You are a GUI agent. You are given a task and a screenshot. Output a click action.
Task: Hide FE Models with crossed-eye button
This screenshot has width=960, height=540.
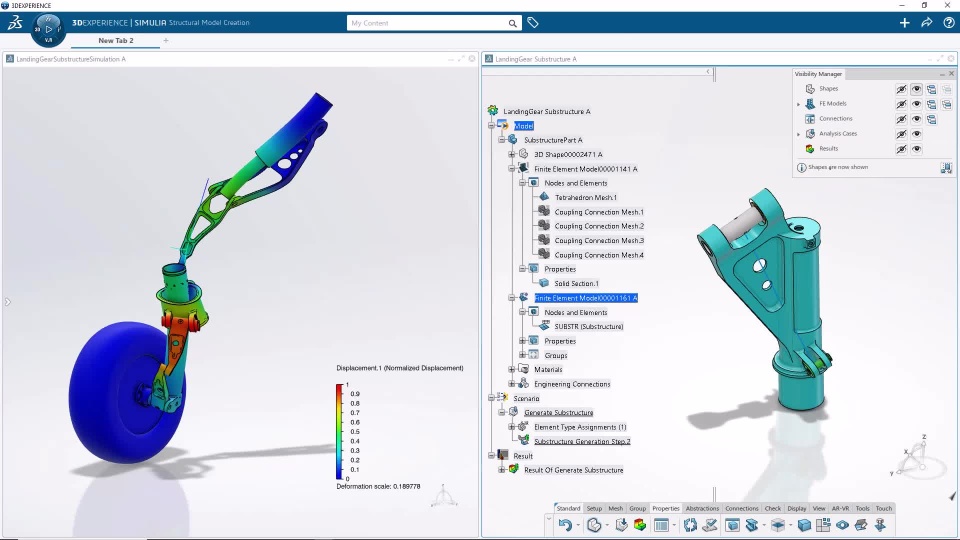click(x=901, y=104)
